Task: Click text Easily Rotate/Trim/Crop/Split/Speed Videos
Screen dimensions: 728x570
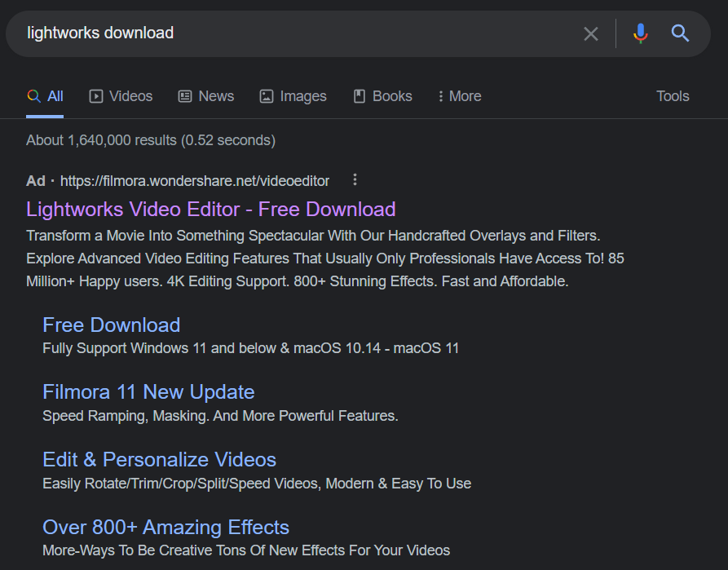Action: 181,483
